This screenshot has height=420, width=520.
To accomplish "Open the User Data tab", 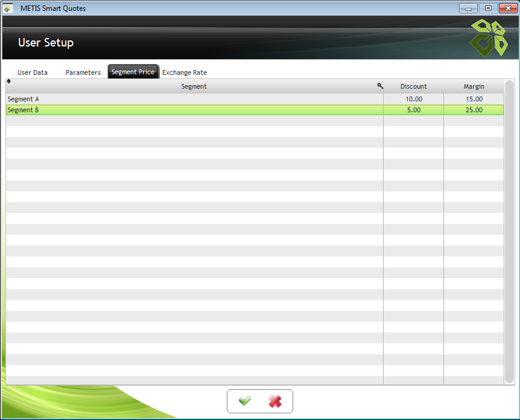I will (x=33, y=72).
